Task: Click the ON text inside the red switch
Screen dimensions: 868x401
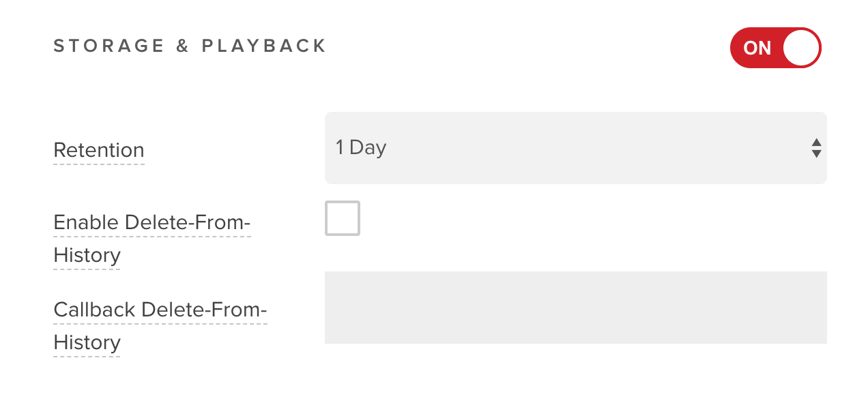Action: click(757, 48)
